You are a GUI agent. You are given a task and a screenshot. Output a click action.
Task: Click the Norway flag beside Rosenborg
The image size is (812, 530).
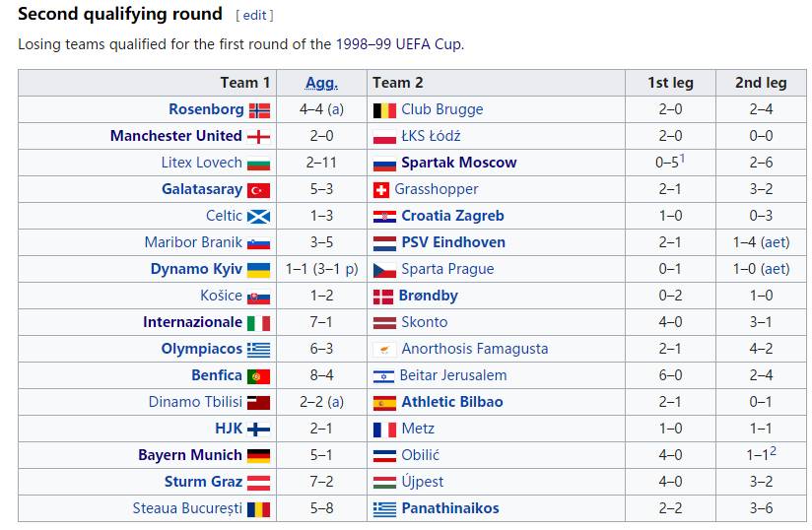pos(259,110)
